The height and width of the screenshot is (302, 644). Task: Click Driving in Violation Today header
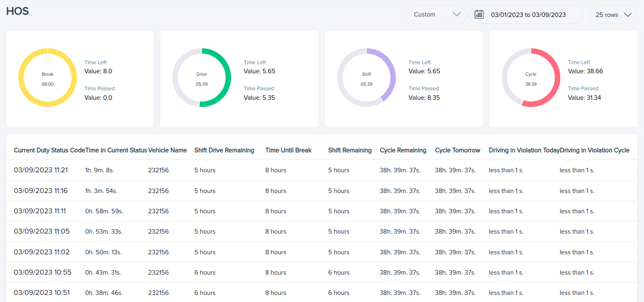click(524, 150)
